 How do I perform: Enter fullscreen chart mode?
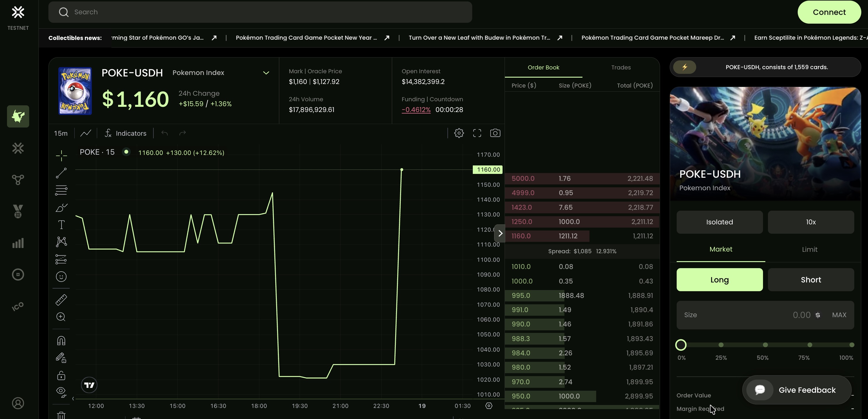477,133
